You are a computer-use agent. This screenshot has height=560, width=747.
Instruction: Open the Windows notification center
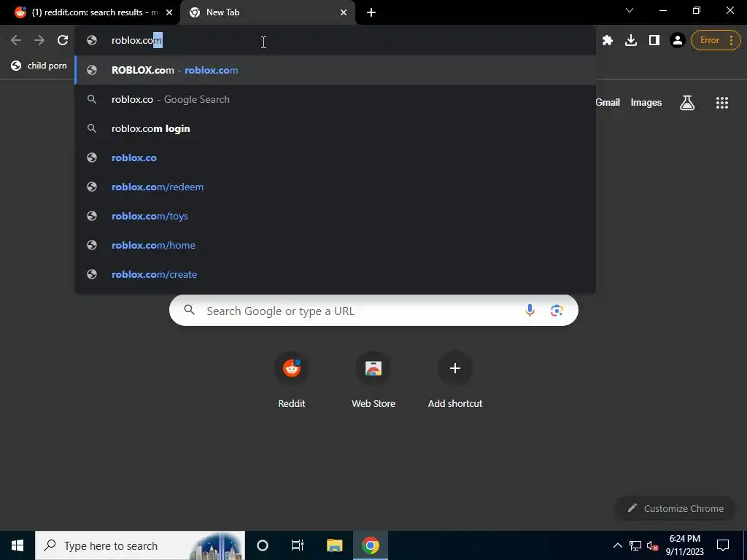[x=723, y=545]
